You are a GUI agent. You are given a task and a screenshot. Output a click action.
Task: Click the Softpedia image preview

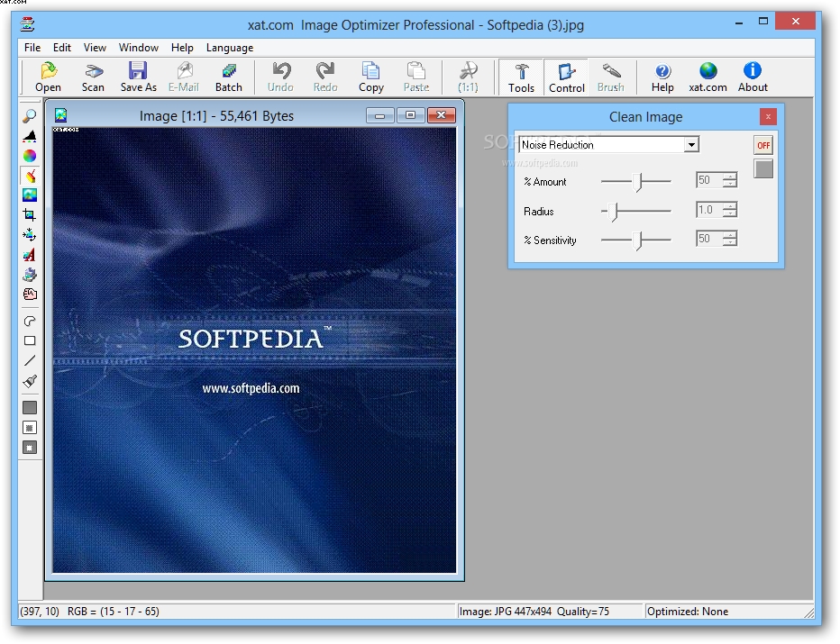[254, 350]
